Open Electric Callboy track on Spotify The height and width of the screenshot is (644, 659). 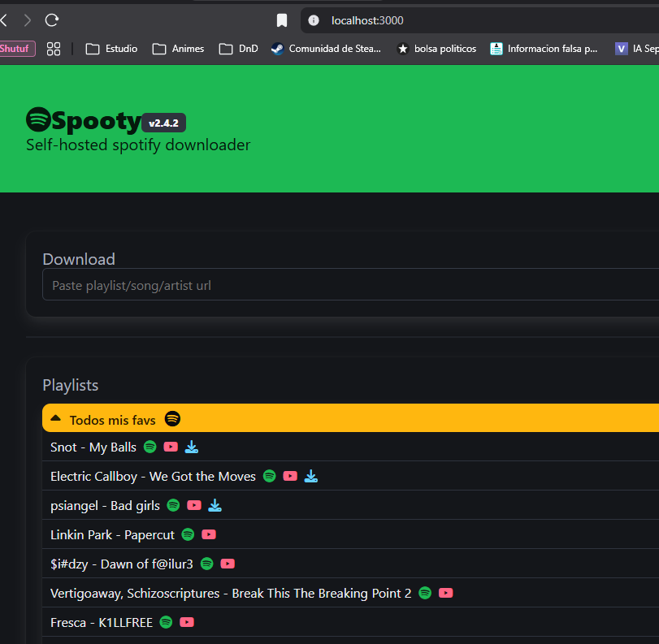pos(270,476)
